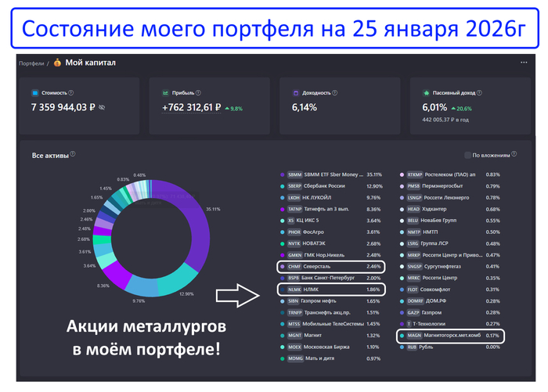The width and height of the screenshot is (548, 392).
Task: Click the LKOH НК ЛУКОЙЛ legend color dot
Action: click(281, 198)
